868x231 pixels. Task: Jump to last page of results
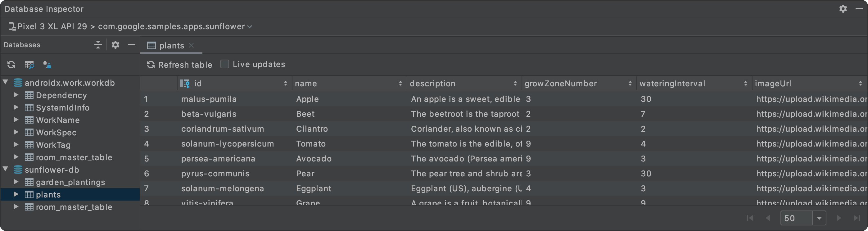point(856,218)
